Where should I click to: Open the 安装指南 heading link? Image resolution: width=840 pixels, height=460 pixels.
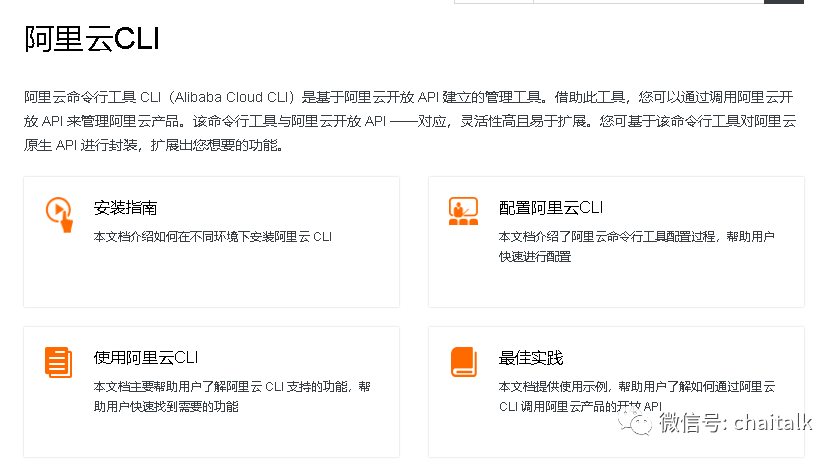click(x=125, y=208)
